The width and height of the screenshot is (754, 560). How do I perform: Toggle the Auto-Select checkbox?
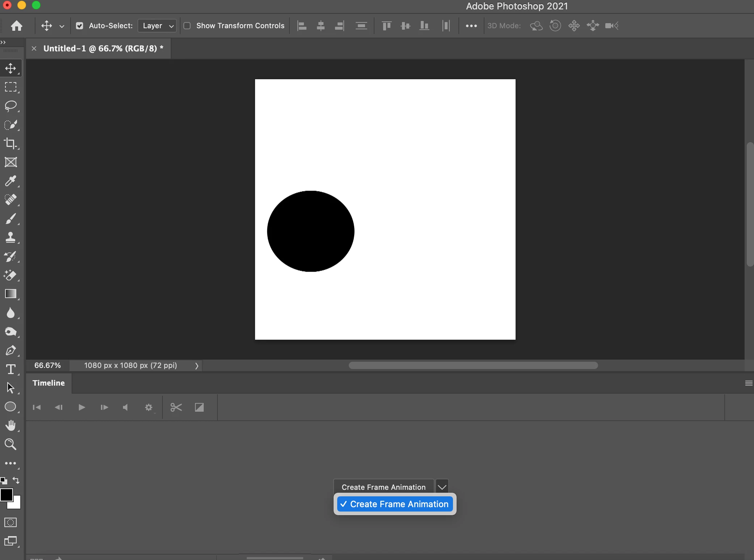80,26
